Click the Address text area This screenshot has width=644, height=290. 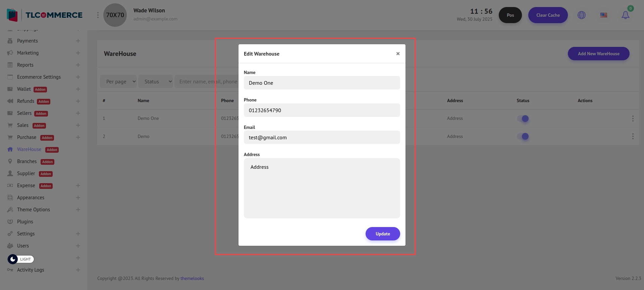(x=322, y=188)
